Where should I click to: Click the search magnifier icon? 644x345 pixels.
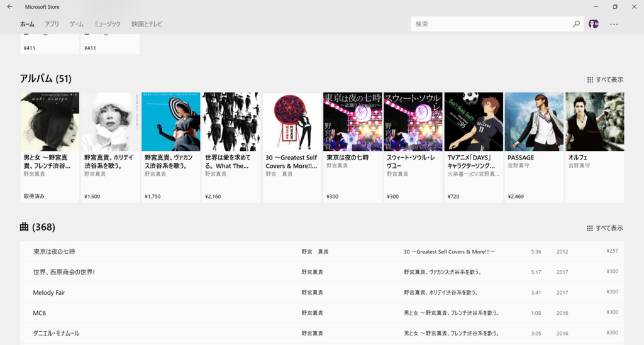coord(576,24)
